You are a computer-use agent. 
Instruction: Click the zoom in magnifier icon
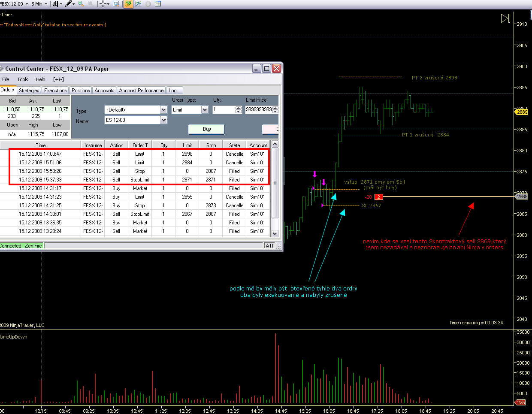tap(81, 4)
